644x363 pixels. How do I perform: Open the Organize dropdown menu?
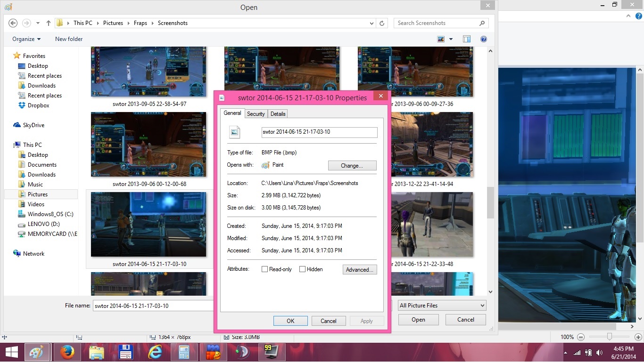click(26, 39)
